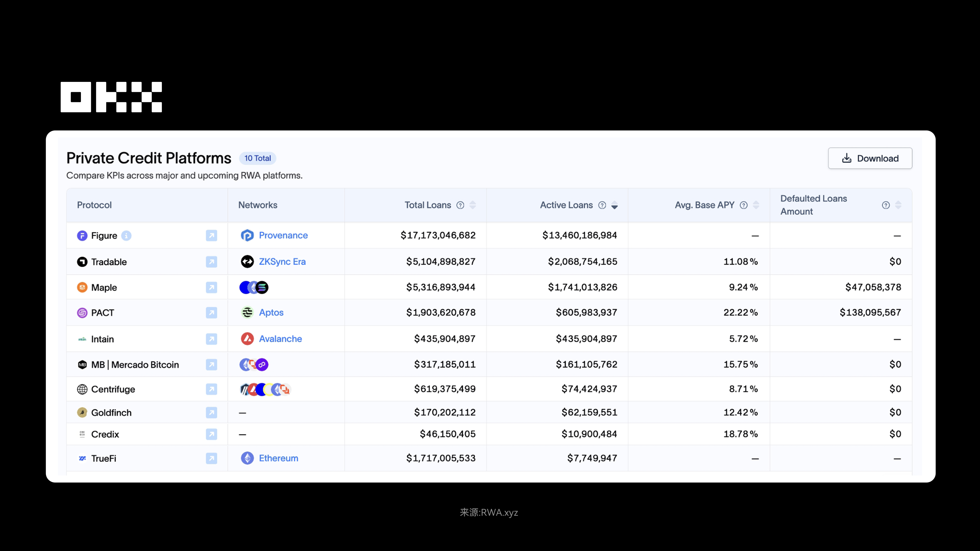Open Figure protocol external link icon
Viewport: 980px width, 551px height.
pyautogui.click(x=212, y=235)
